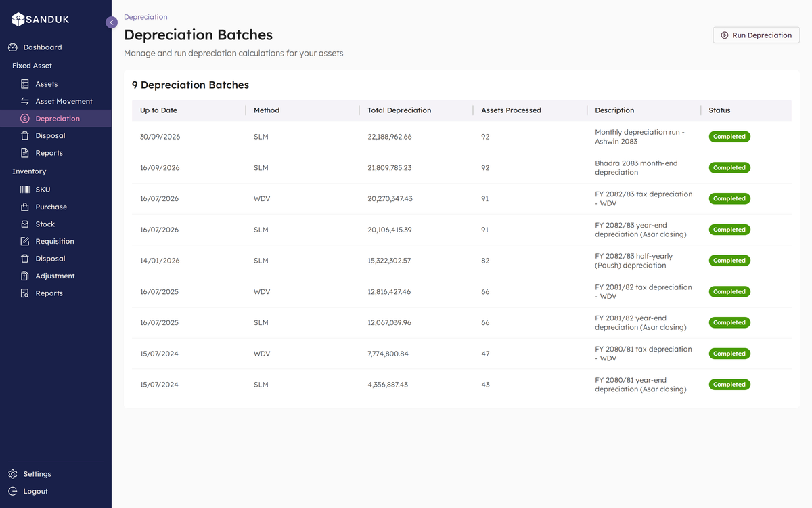Click the Depreciation breadcrumb link
The image size is (812, 508).
click(145, 17)
